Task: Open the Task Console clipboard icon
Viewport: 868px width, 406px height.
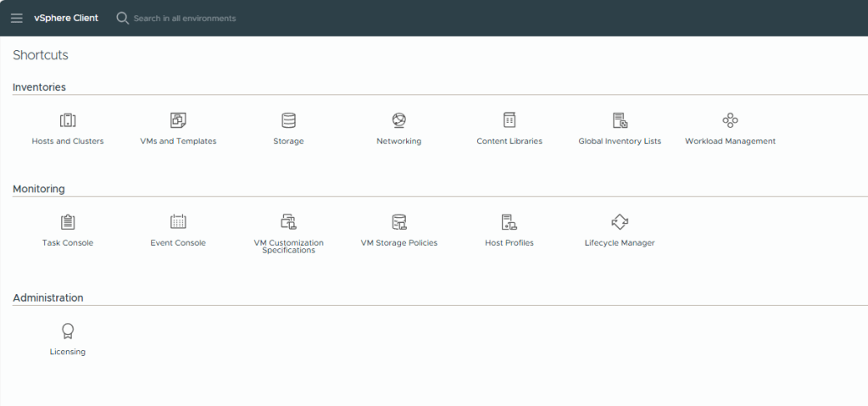Action: (x=68, y=222)
